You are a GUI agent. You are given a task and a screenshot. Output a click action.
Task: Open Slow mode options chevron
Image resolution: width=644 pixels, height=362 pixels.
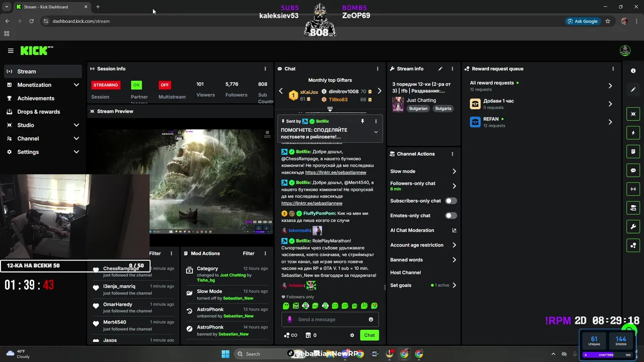click(454, 171)
